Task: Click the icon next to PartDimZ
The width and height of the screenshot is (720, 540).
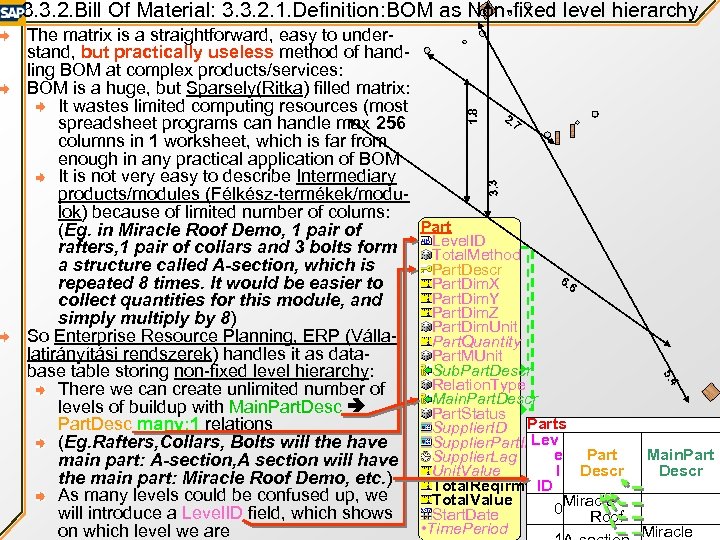Action: coord(426,312)
